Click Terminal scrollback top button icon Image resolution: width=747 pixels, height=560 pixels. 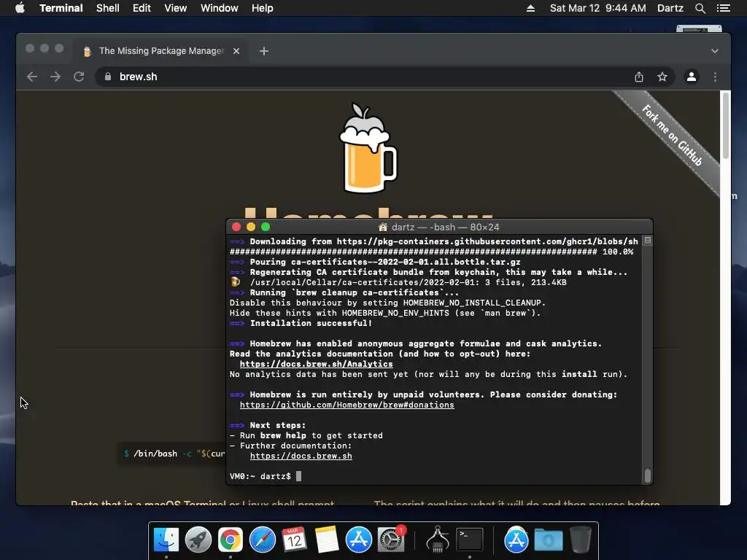pyautogui.click(x=648, y=241)
